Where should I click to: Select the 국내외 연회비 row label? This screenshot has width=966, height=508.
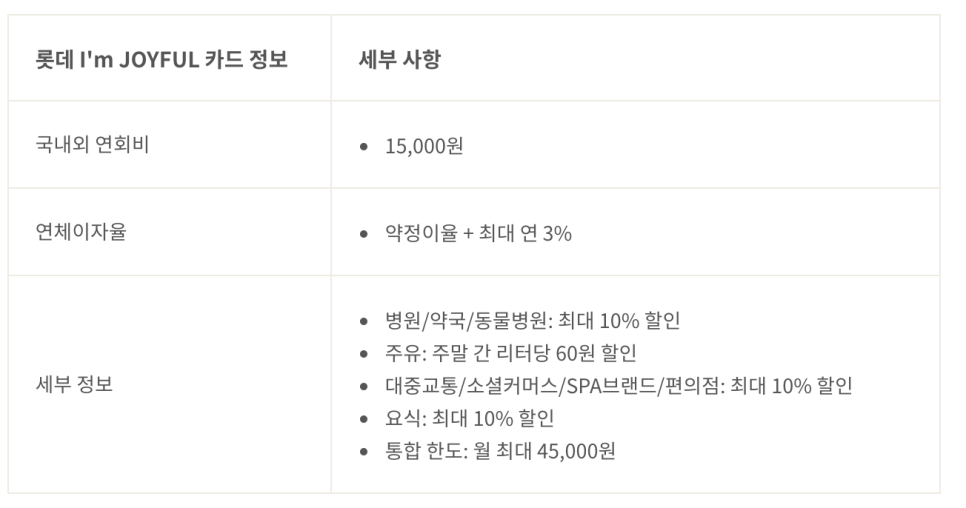pos(92,145)
